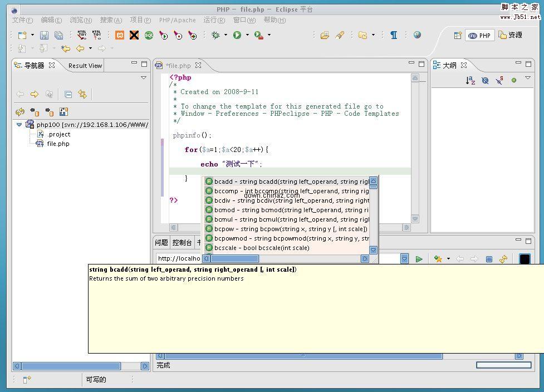The image size is (544, 392).
Task: Run HTML Tidy check icon
Action: pyautogui.click(x=82, y=35)
